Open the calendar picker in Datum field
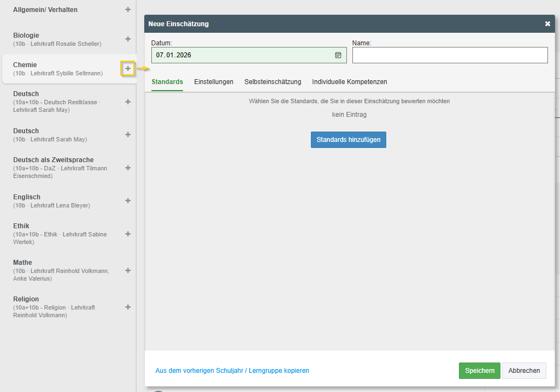This screenshot has height=392, width=560. pyautogui.click(x=338, y=55)
